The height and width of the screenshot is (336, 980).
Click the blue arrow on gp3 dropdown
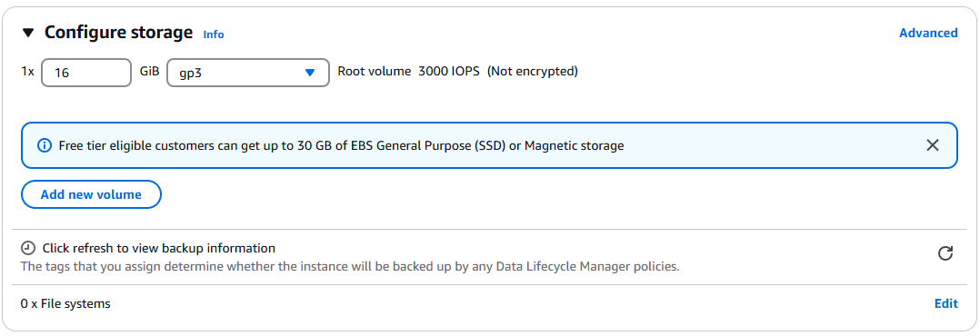(x=309, y=73)
